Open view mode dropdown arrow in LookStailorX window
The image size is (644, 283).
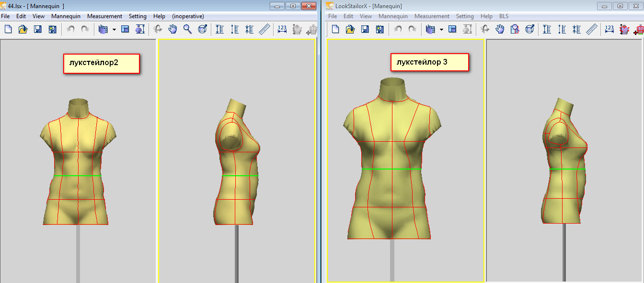(x=441, y=30)
